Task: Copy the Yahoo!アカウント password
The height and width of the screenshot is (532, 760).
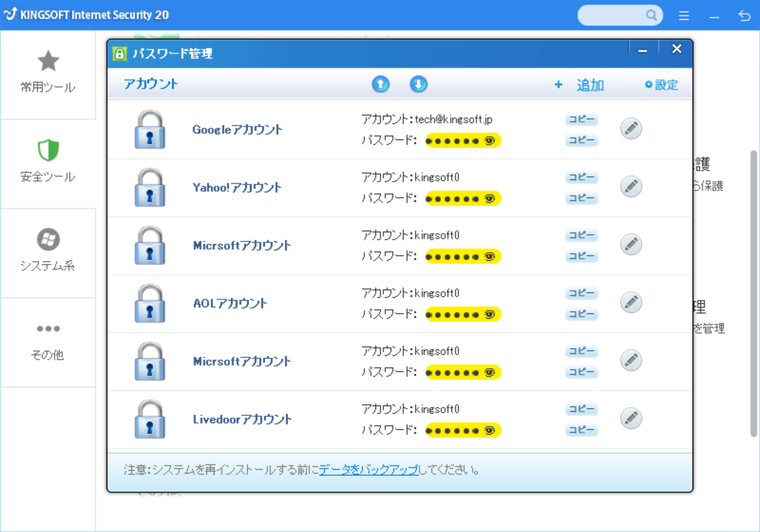Action: coord(581,198)
